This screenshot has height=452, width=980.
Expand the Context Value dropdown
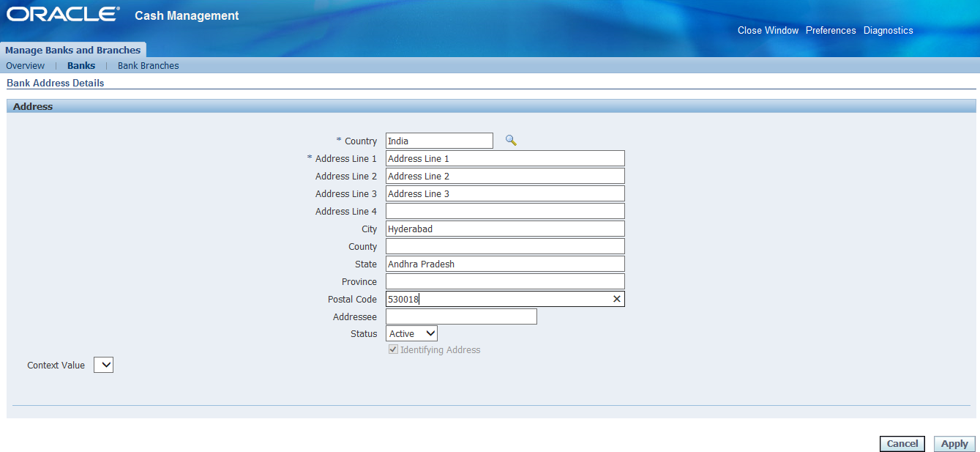[x=104, y=365]
